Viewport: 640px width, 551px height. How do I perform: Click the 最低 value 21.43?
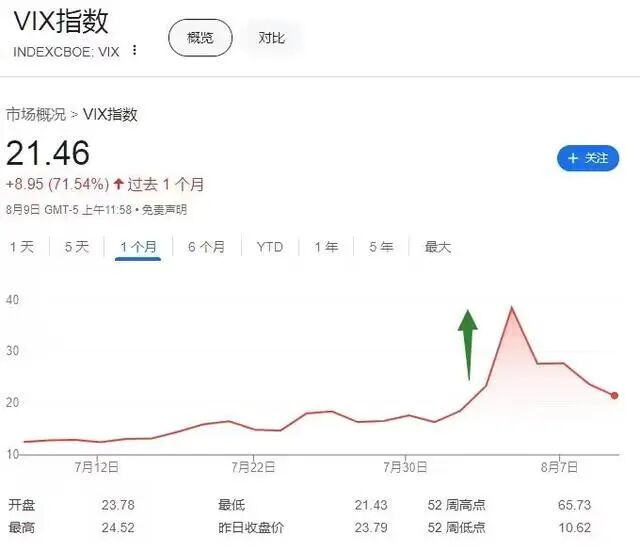tap(371, 505)
